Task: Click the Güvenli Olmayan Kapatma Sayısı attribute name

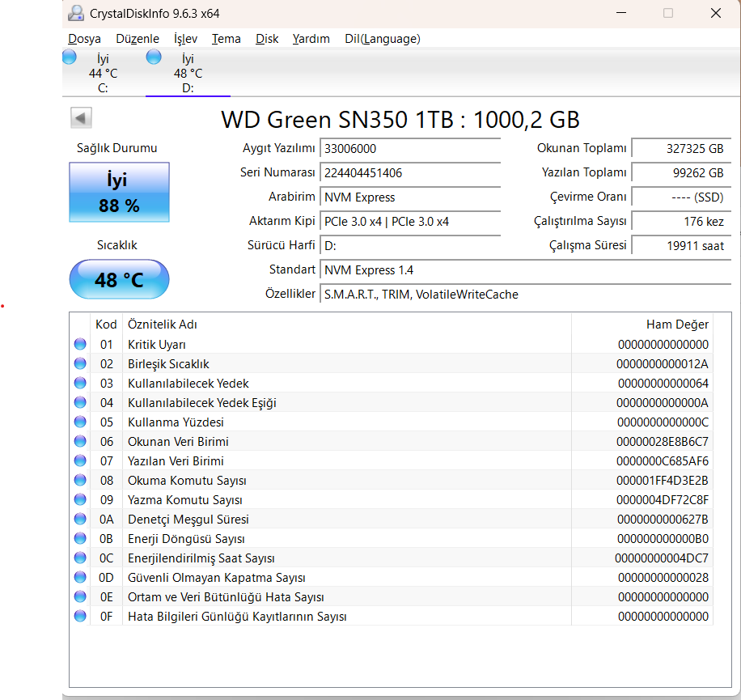Action: pos(217,578)
